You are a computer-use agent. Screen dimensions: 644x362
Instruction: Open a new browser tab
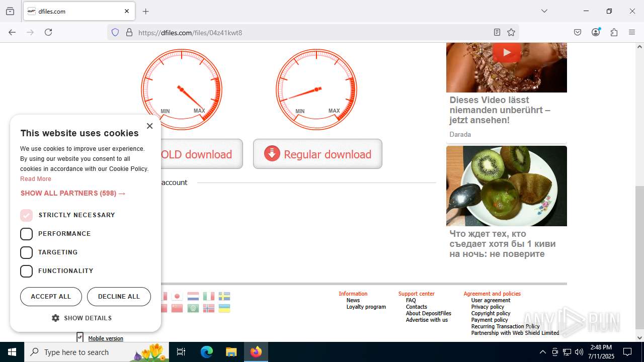145,11
